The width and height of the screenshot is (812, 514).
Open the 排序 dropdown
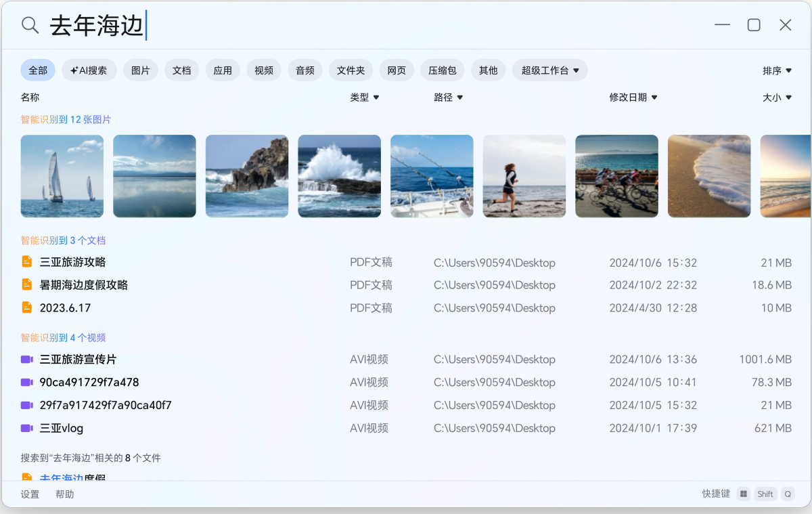[x=778, y=70]
